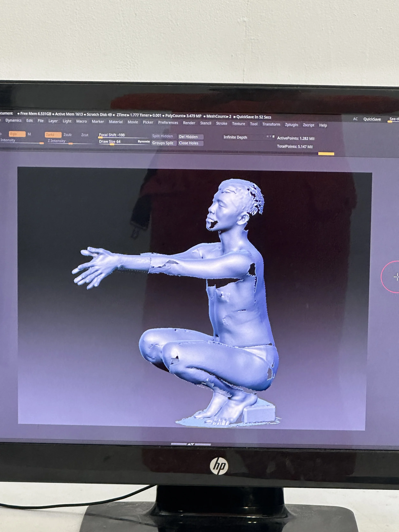The image size is (399, 532).
Task: Switch to Zsub mode
Action: click(x=67, y=135)
